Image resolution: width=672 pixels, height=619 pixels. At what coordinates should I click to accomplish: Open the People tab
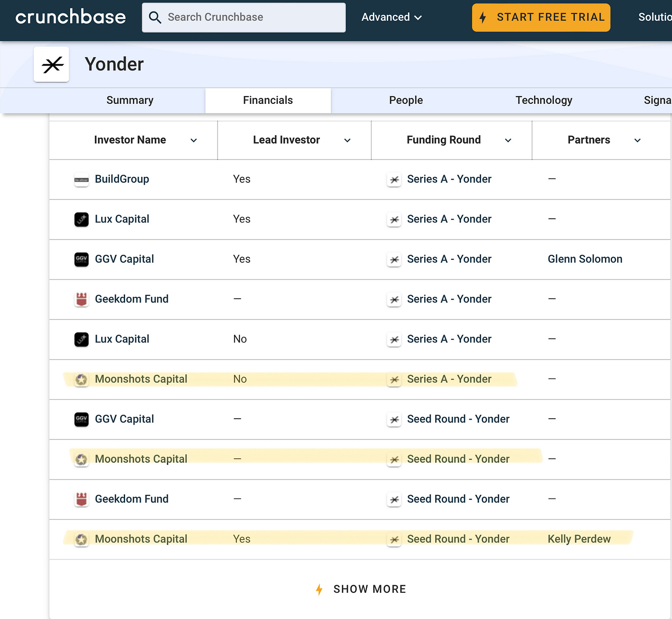[406, 100]
